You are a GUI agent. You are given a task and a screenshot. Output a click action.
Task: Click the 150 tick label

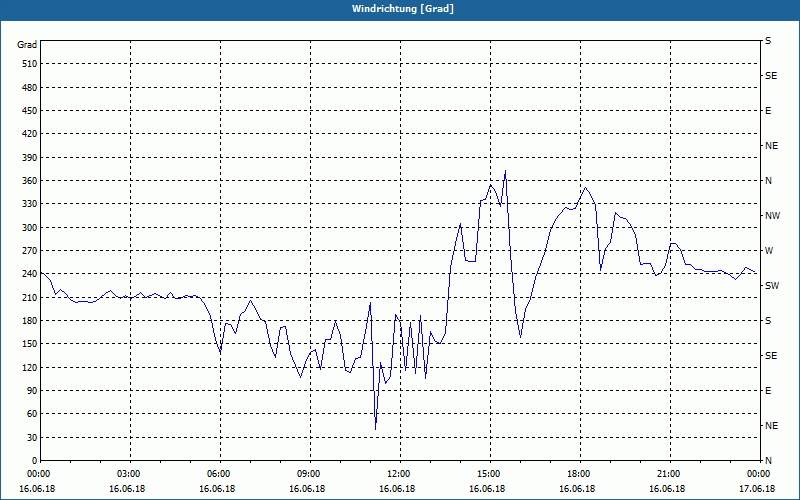(x=30, y=344)
